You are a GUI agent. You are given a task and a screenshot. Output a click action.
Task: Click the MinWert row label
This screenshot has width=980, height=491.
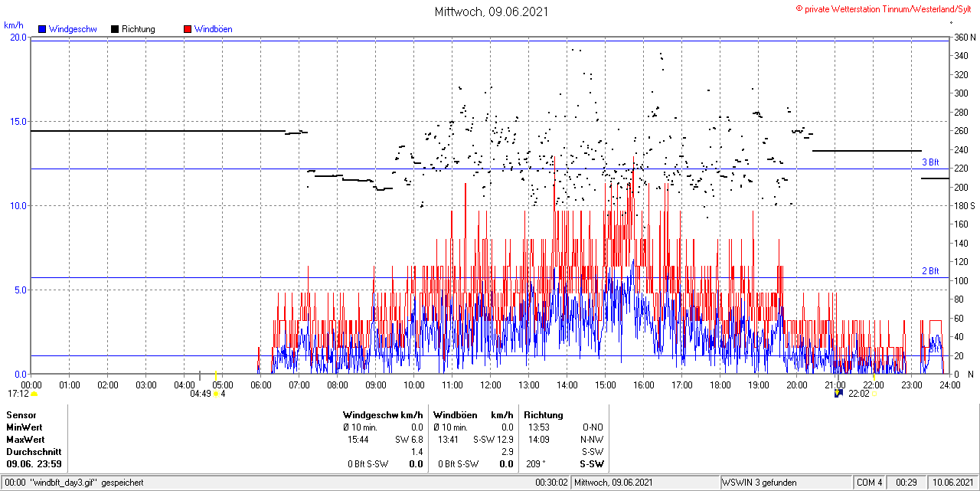[x=24, y=427]
